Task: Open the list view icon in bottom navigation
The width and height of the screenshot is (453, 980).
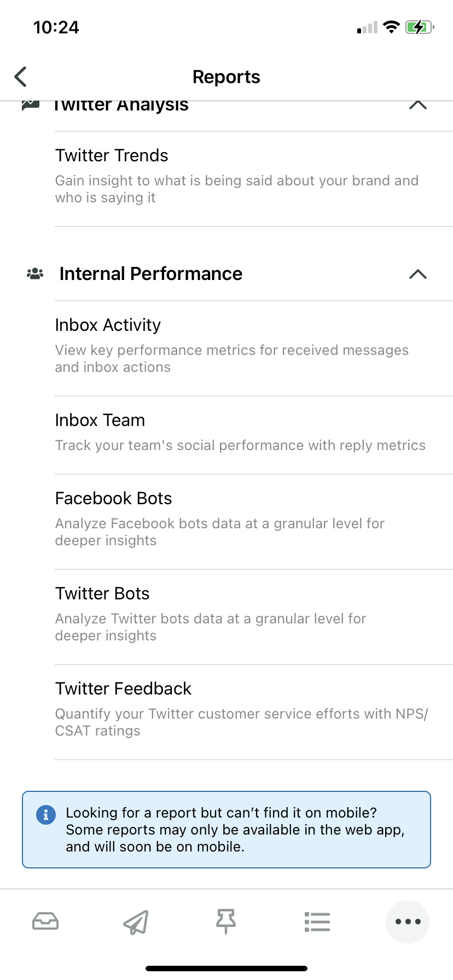Action: click(317, 921)
